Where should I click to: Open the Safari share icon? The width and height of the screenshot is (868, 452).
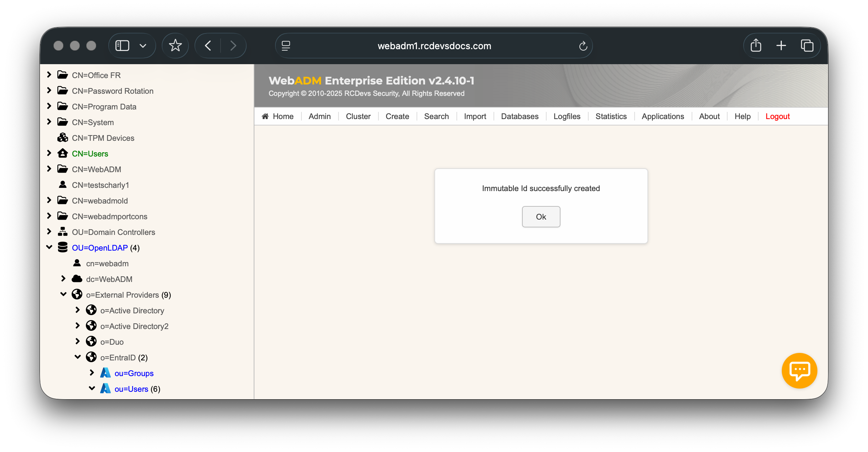756,46
